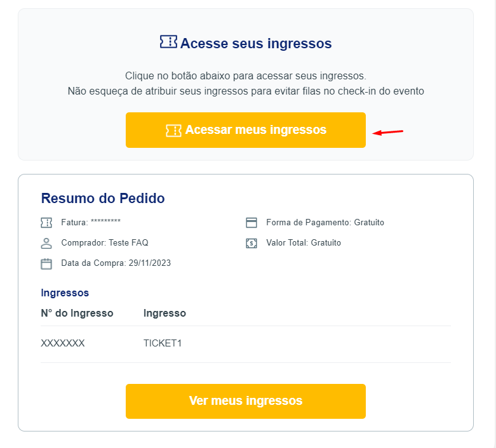Screen dimensions: 496x448
Task: Click the TICKET1 ticket name cell
Action: 163,343
